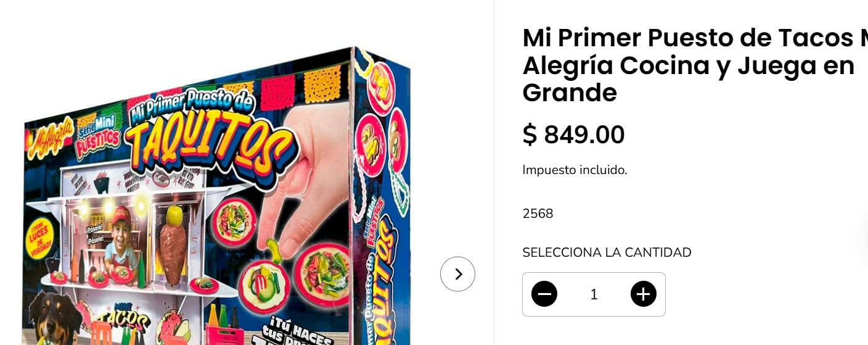Select the $ 849.00 price text

point(573,135)
